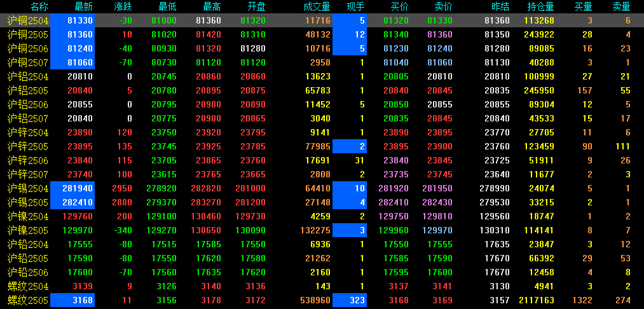This screenshot has height=309, width=644.
Task: Click opening price 130090 for 沪镍2505
Action: click(x=250, y=230)
